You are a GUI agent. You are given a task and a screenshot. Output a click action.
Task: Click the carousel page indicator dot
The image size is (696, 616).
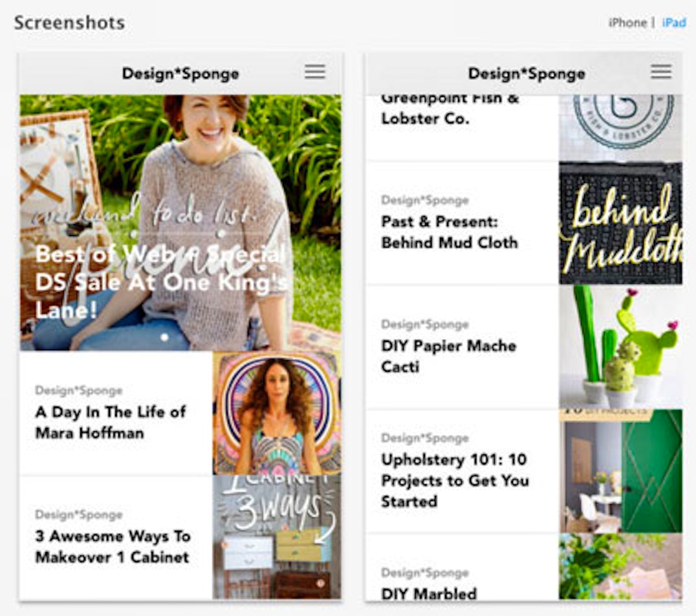pyautogui.click(x=164, y=337)
